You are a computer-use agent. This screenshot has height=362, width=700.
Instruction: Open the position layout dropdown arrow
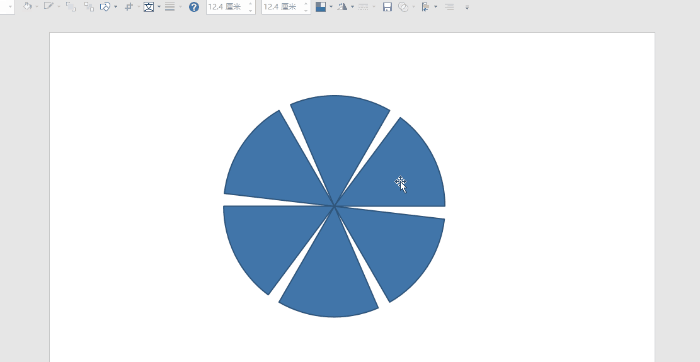[x=330, y=7]
